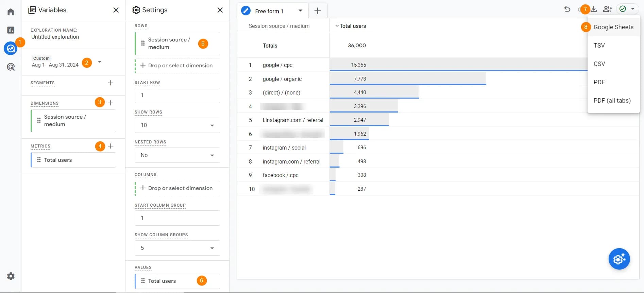Export to Google Sheets
This screenshot has height=293, width=644.
[x=613, y=27]
